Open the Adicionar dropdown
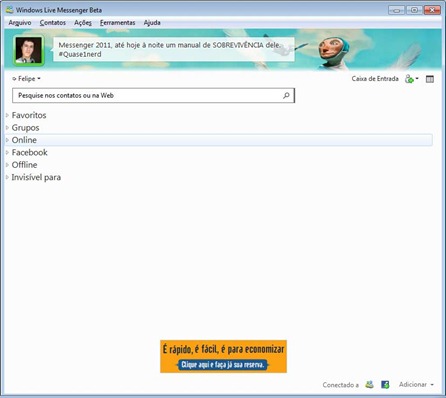 (x=416, y=385)
